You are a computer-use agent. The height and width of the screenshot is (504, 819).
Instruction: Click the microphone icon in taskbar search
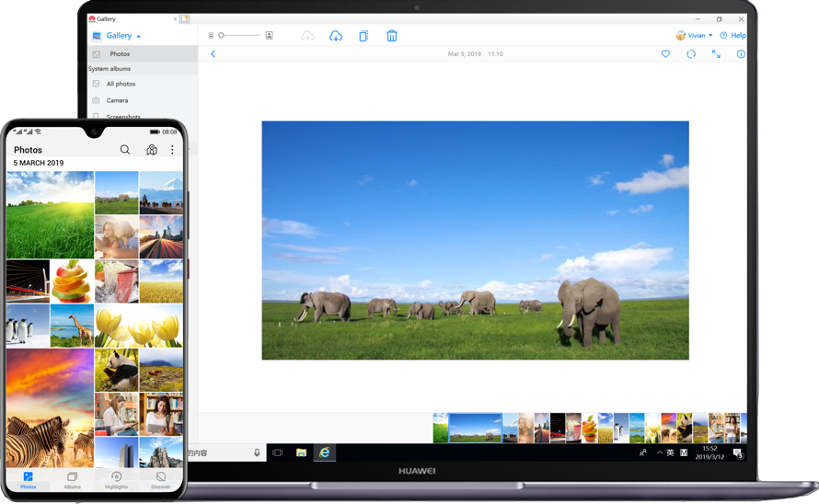point(257,452)
